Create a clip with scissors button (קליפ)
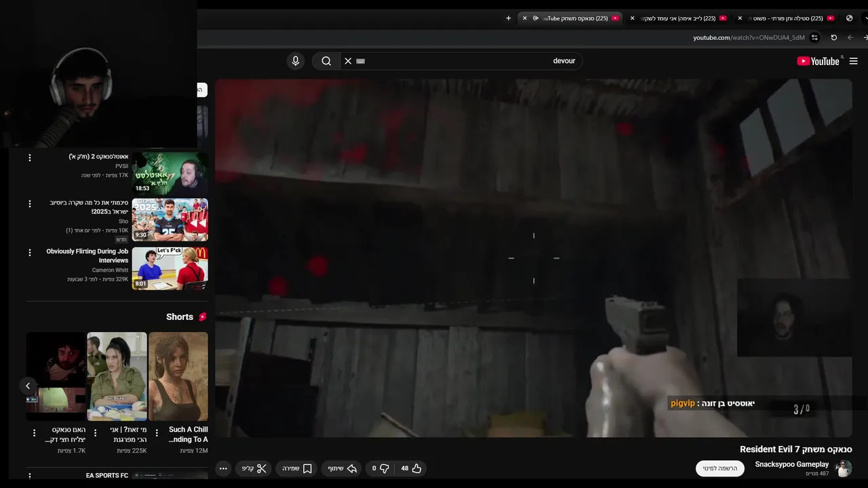Viewport: 868px width, 488px height. pos(254,468)
